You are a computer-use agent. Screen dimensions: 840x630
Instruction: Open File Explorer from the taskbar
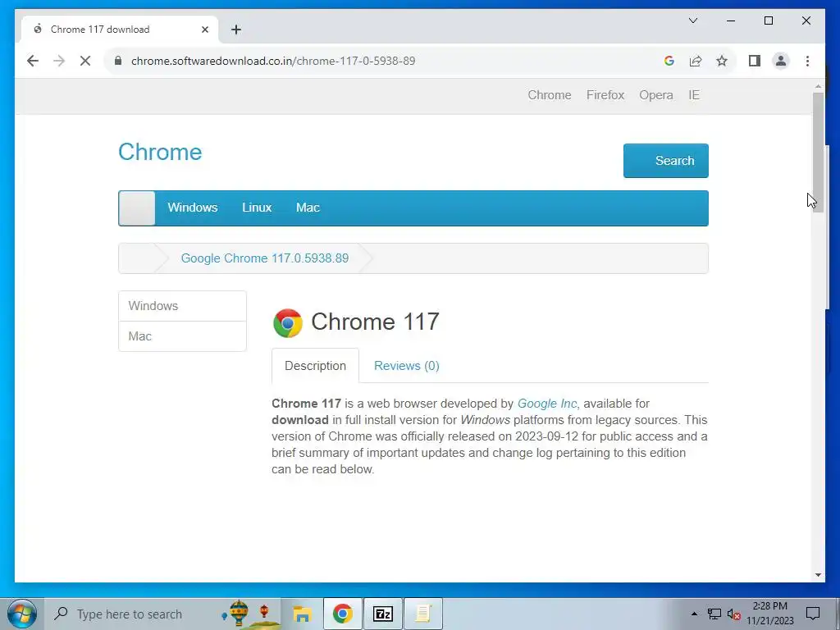pyautogui.click(x=302, y=614)
